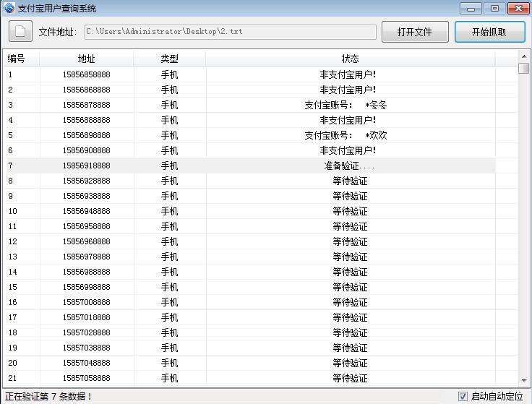Image resolution: width=532 pixels, height=404 pixels.
Task: Click the 开始抓取 button
Action: (x=489, y=32)
